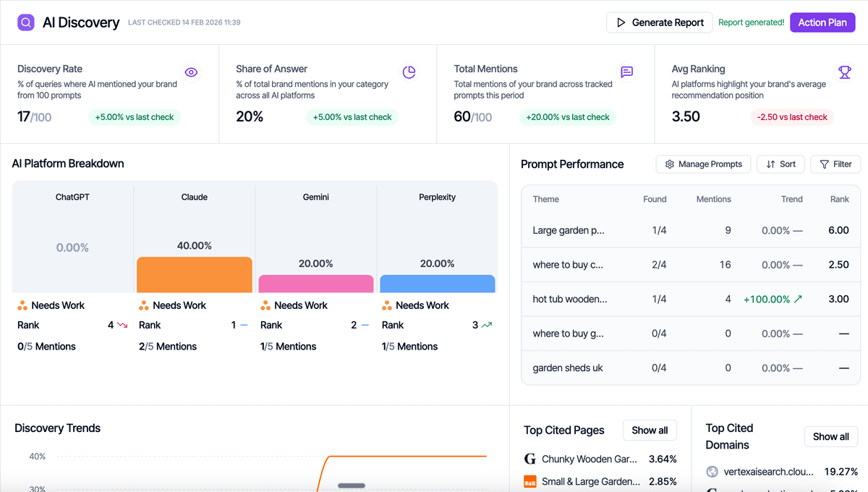
Task: Click the trophy icon on Avg Ranking card
Action: click(845, 72)
